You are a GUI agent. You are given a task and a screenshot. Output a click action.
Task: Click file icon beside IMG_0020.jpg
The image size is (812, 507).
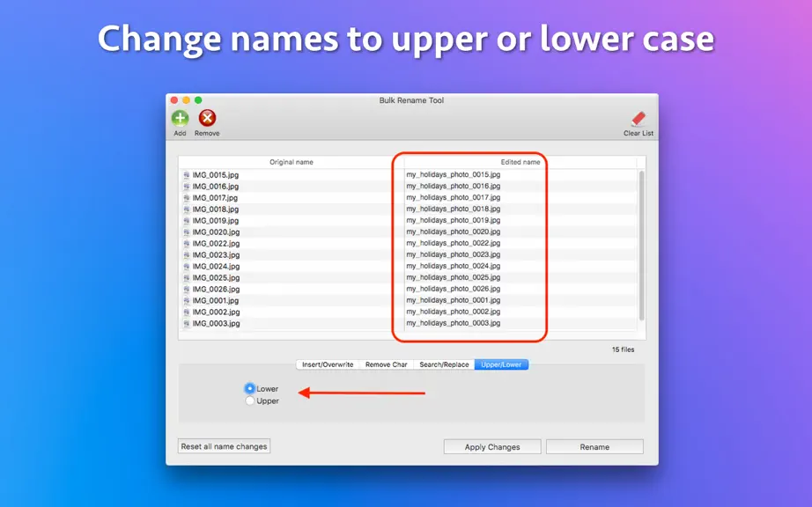pos(187,231)
